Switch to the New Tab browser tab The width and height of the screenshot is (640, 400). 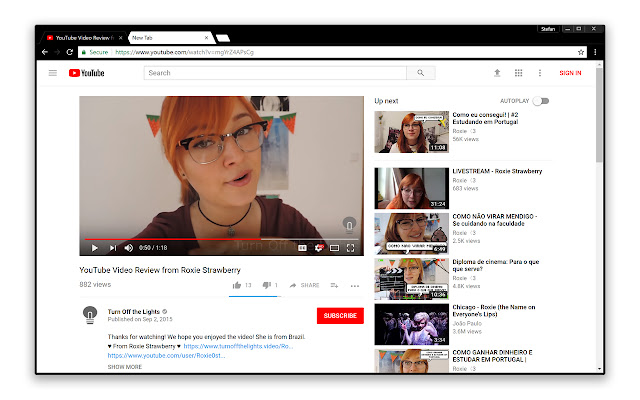166,37
